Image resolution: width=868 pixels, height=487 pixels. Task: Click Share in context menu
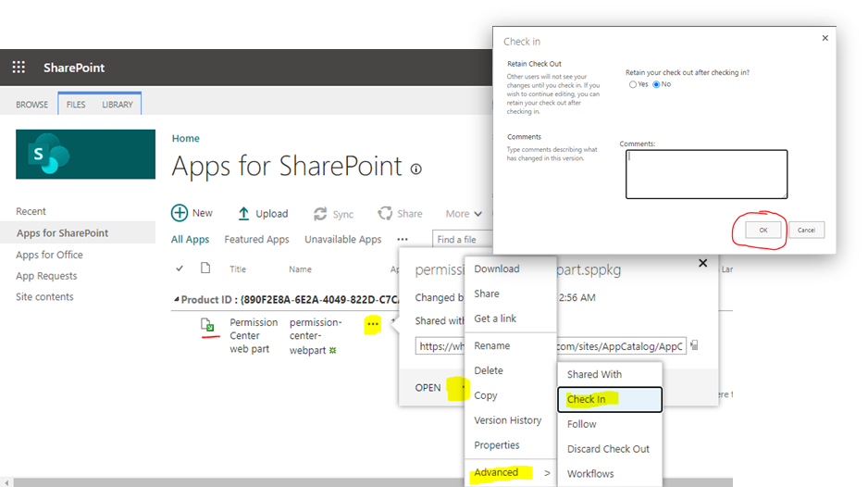point(487,293)
